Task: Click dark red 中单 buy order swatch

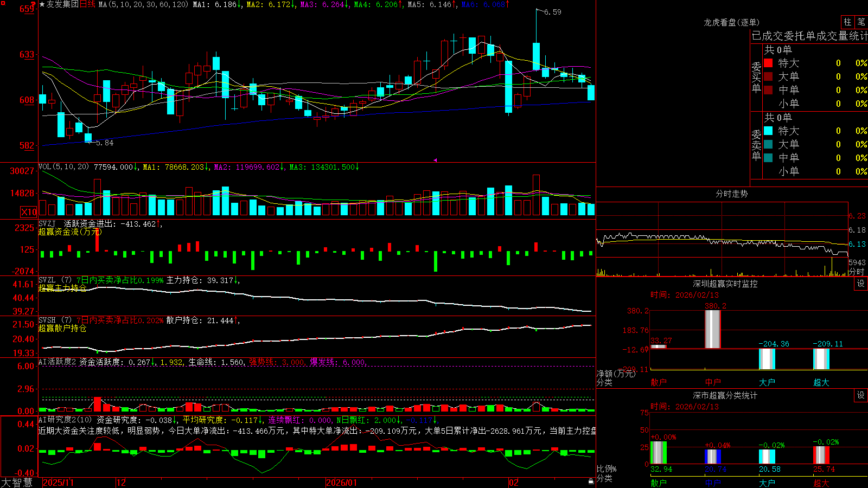Action: 768,90
